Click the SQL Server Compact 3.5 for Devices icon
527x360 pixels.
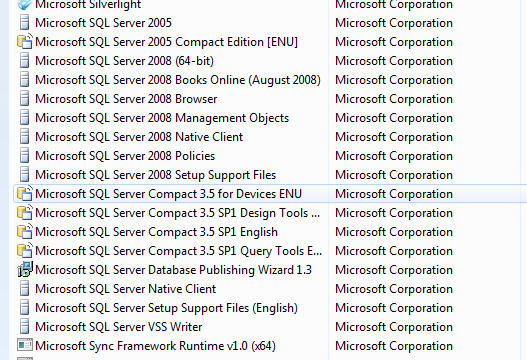[x=25, y=194]
